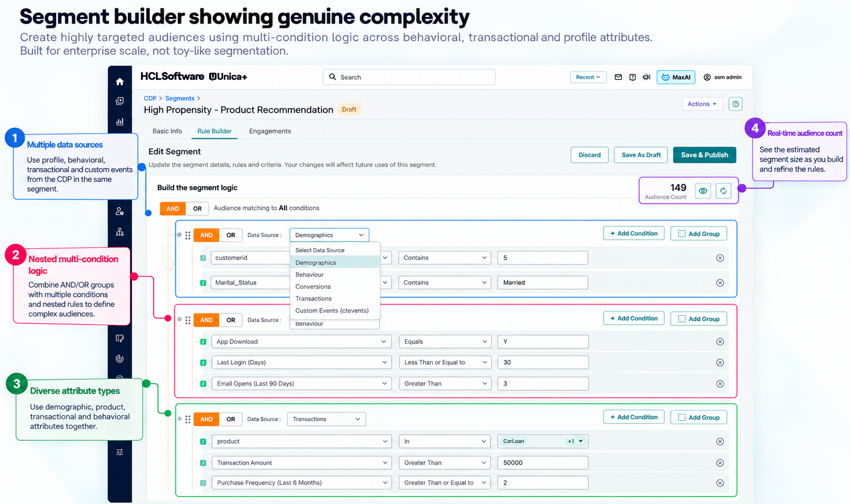
Task: Click the hierarchy org-chart sidebar icon
Action: click(x=120, y=232)
